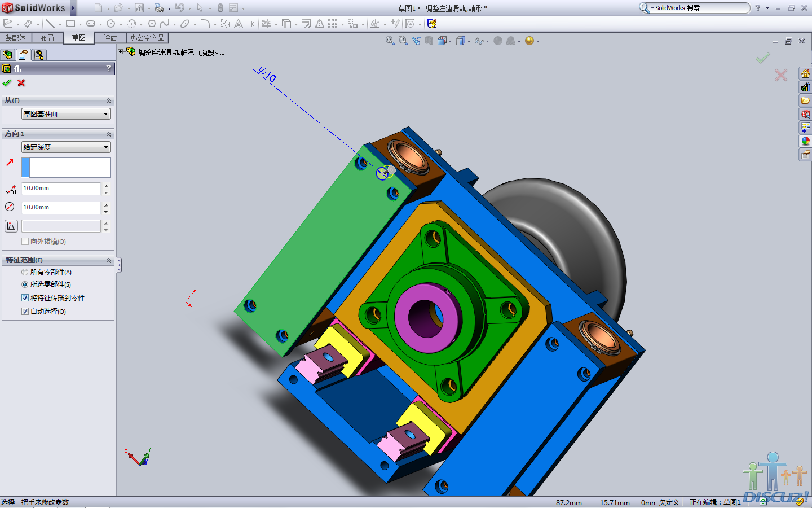Select the 所选零部件 radio button
The width and height of the screenshot is (812, 508).
coord(25,284)
